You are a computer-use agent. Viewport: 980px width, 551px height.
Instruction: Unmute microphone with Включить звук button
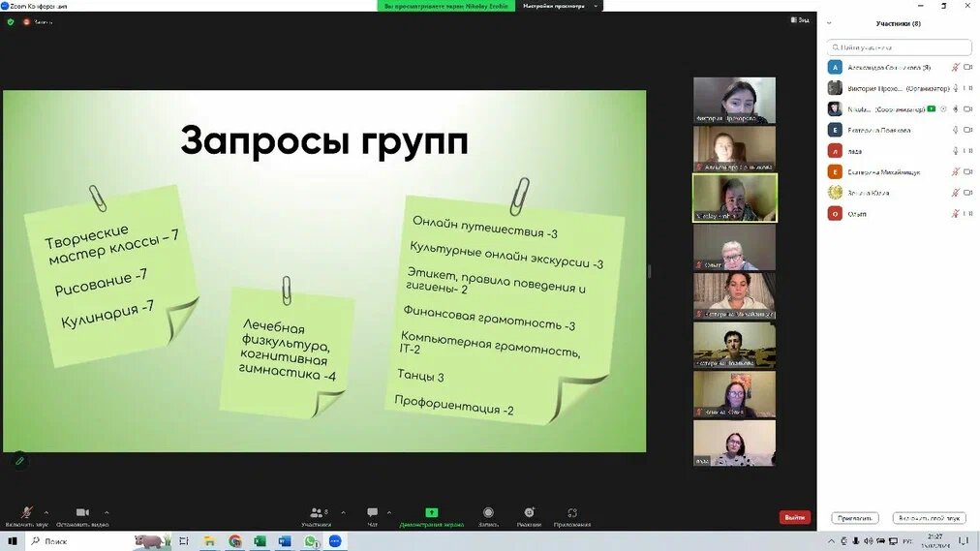coord(26,517)
